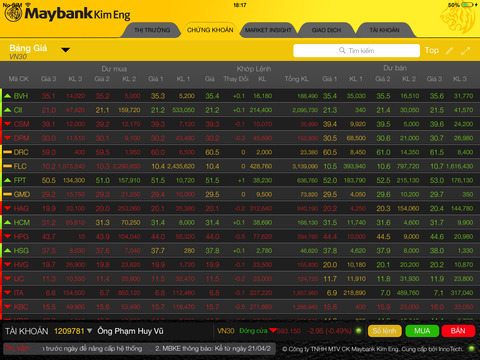Click the green indicator dot after InnoTech text
Viewport: 480px width, 360px height.
click(471, 349)
